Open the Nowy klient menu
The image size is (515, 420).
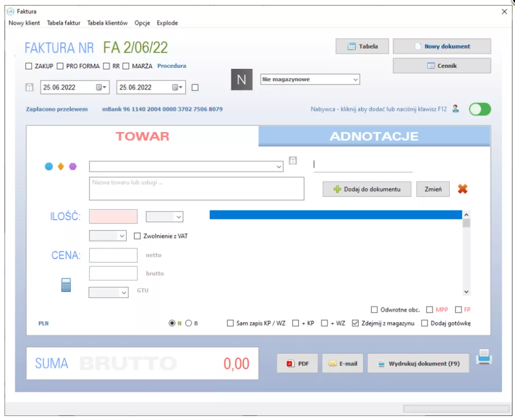click(x=24, y=23)
